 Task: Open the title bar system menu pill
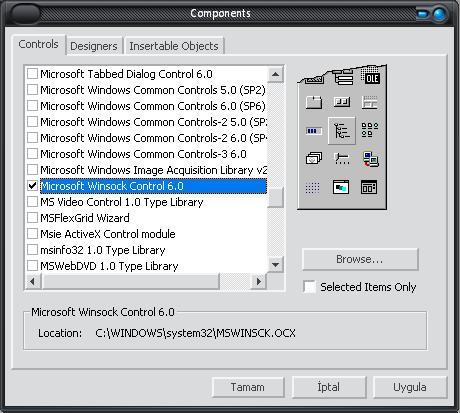(25, 14)
